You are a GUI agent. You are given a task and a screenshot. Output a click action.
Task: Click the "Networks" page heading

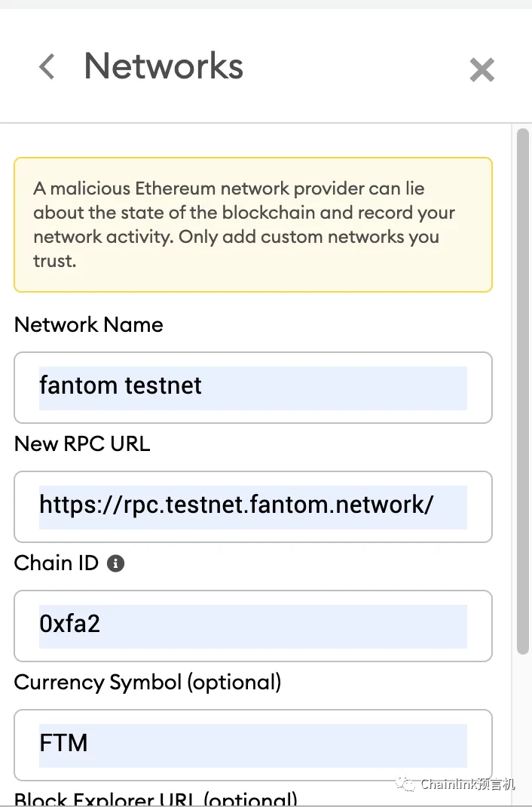[x=164, y=66]
